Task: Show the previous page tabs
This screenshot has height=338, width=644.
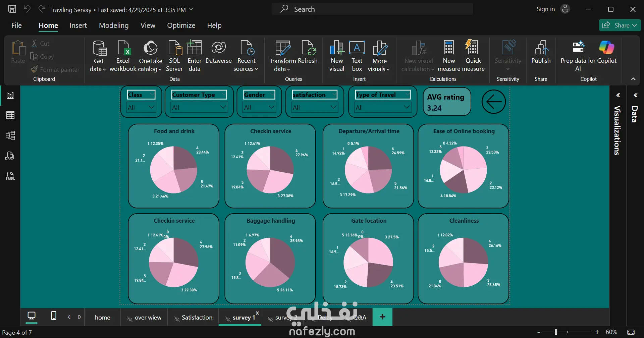Action: click(x=69, y=317)
